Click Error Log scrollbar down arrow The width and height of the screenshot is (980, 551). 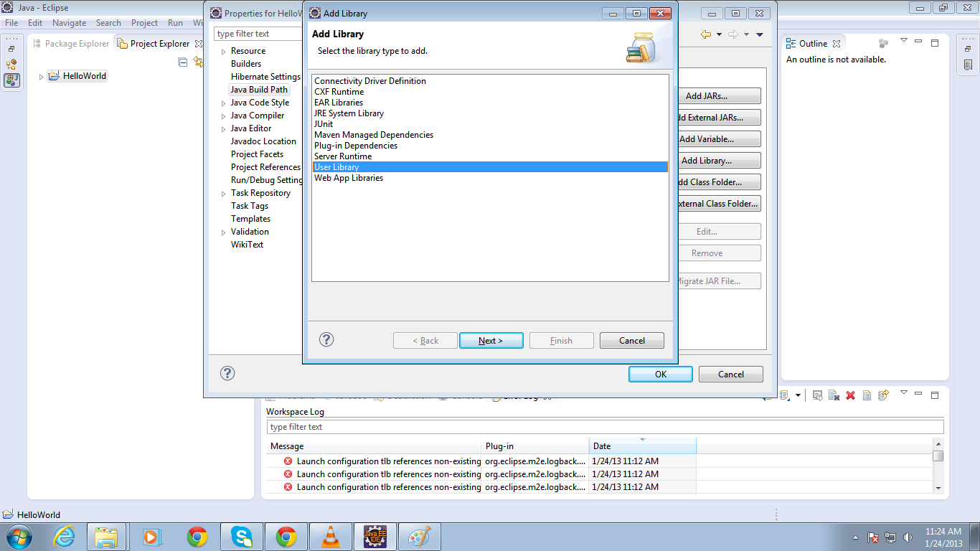tap(938, 488)
